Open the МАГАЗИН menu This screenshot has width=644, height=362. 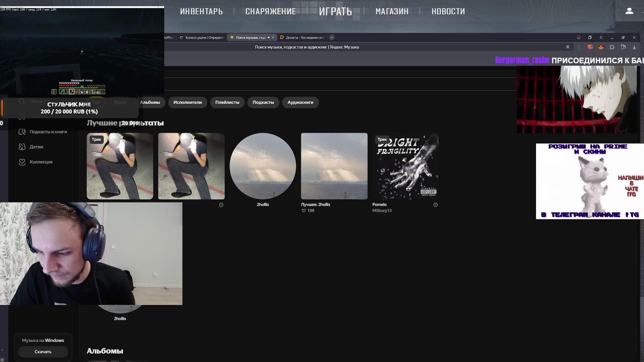click(392, 11)
